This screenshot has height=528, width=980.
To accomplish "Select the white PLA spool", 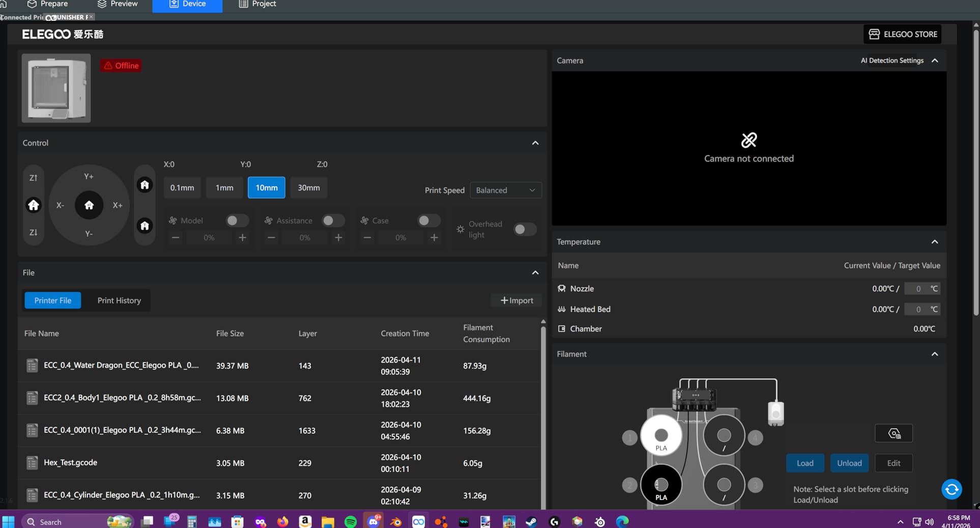I will coord(661,436).
